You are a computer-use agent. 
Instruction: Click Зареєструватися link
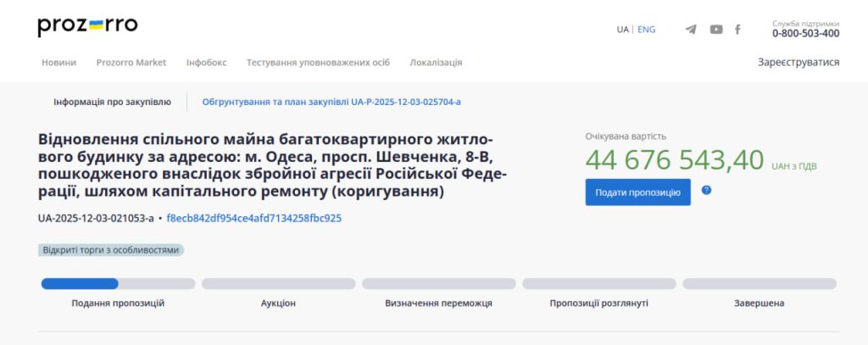click(x=798, y=63)
